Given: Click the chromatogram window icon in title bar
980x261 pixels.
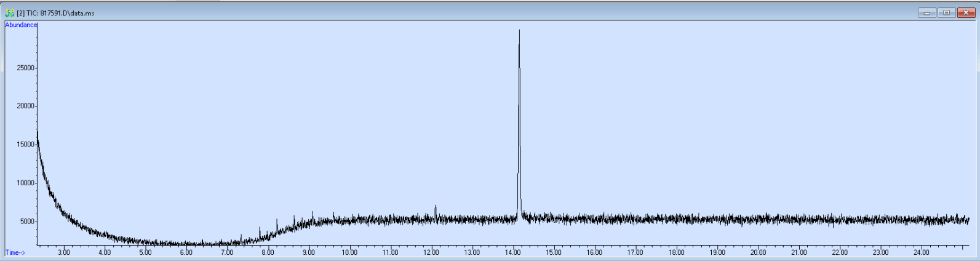Looking at the screenshot, I should click(x=10, y=13).
